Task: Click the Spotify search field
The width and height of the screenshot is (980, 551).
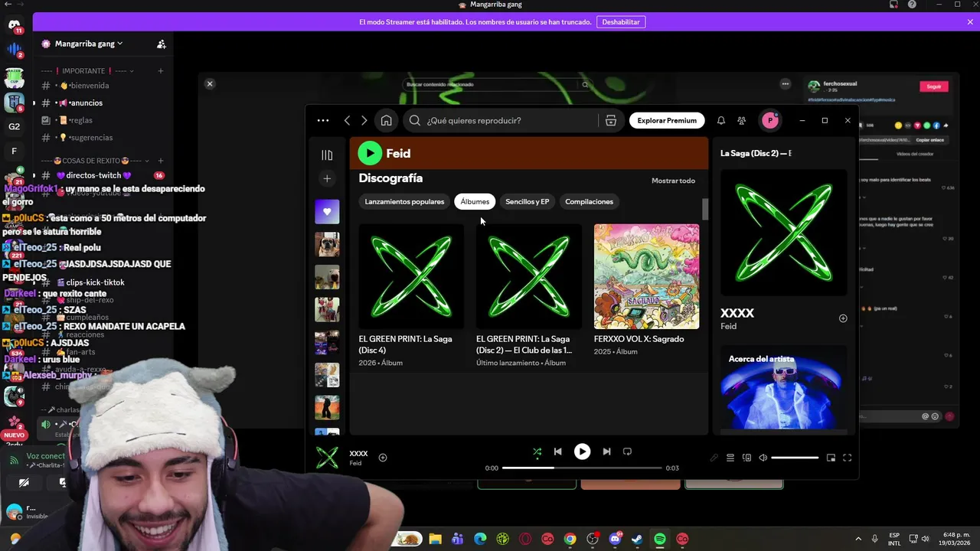Action: pyautogui.click(x=501, y=120)
